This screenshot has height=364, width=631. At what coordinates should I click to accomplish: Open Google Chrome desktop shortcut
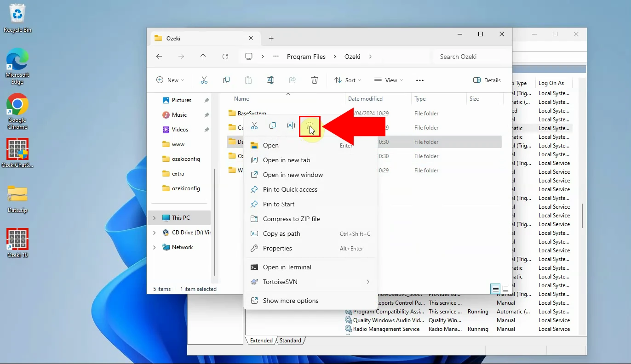[17, 112]
